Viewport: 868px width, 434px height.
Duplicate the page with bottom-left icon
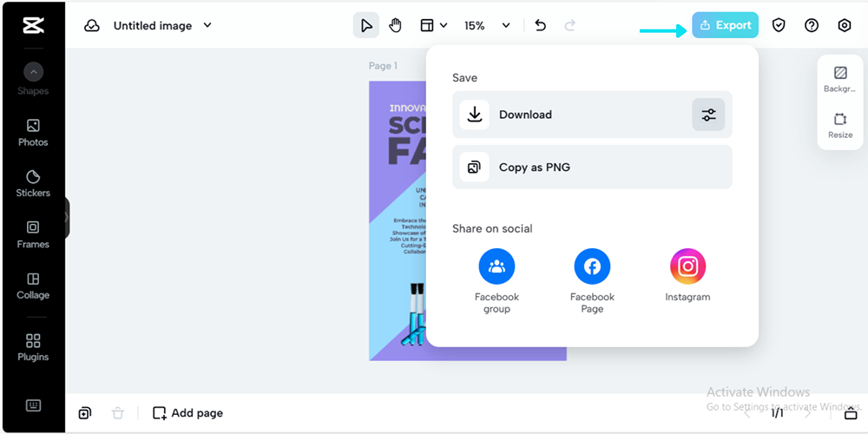click(85, 413)
